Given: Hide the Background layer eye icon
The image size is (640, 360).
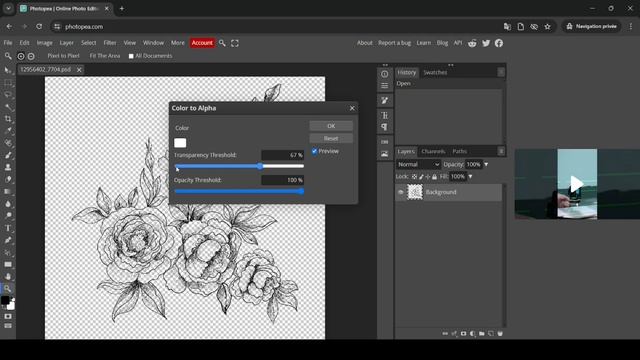Looking at the screenshot, I should [x=401, y=192].
